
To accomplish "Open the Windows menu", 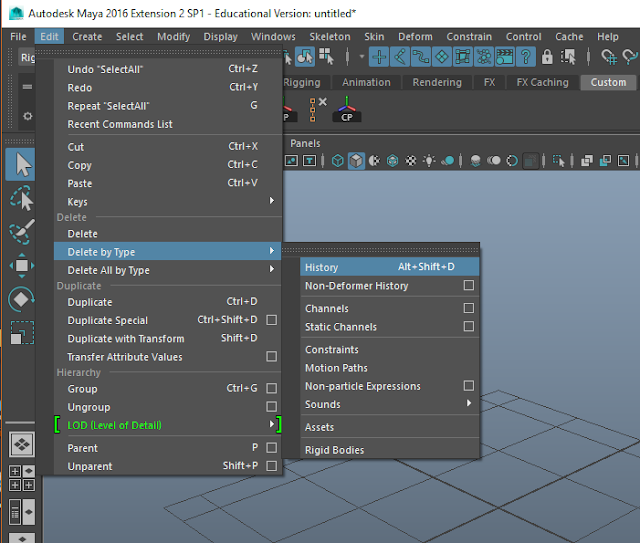I will pyautogui.click(x=273, y=37).
